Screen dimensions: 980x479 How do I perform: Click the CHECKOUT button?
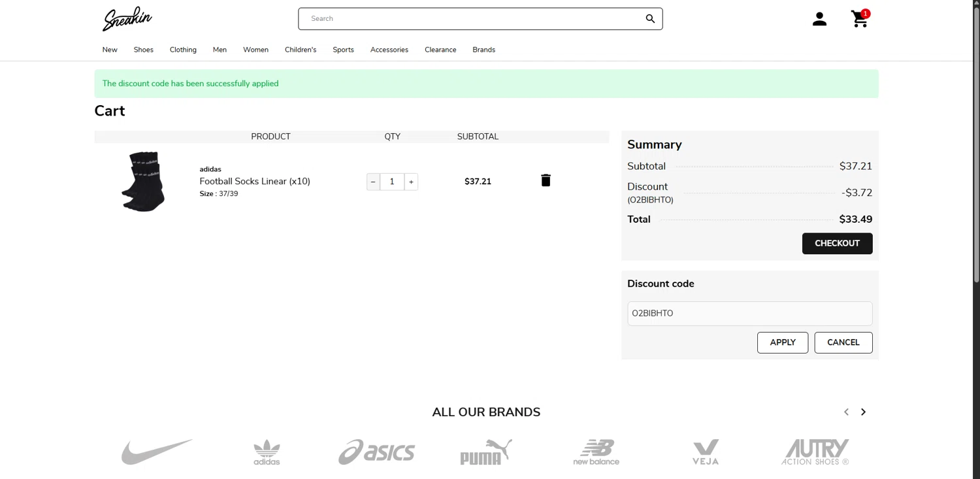[837, 243]
